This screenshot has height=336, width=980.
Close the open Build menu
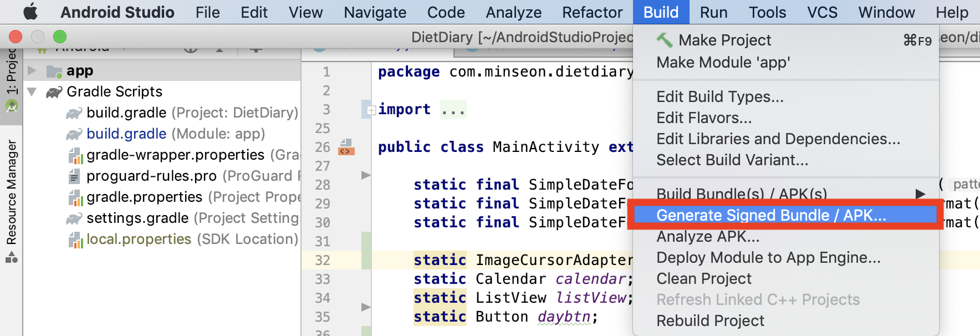point(661,12)
